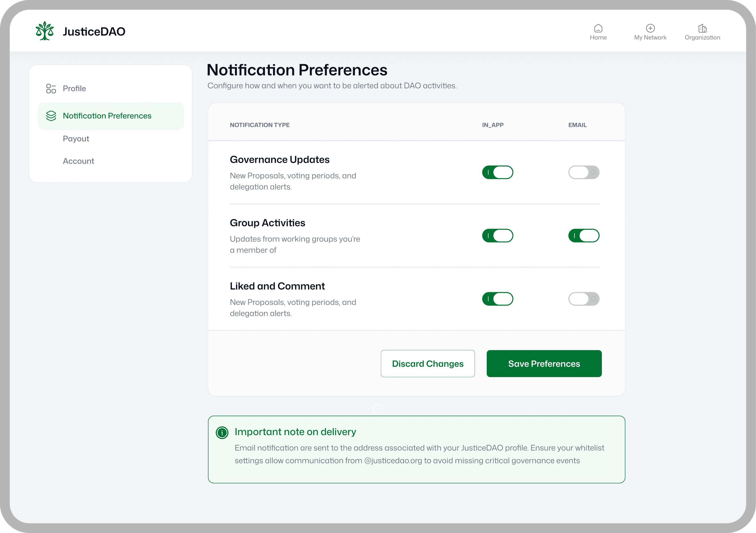
Task: Click the faint info icon above the note
Action: [x=378, y=409]
